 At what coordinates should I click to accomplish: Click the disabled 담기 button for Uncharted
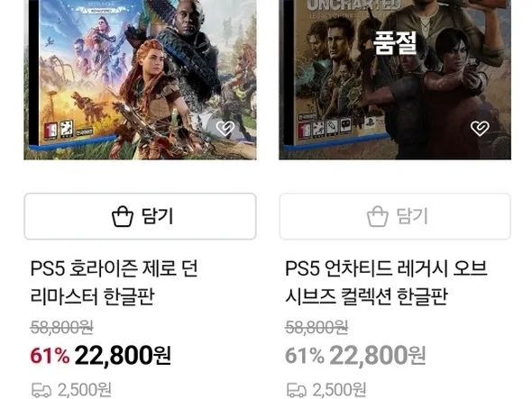tap(395, 216)
